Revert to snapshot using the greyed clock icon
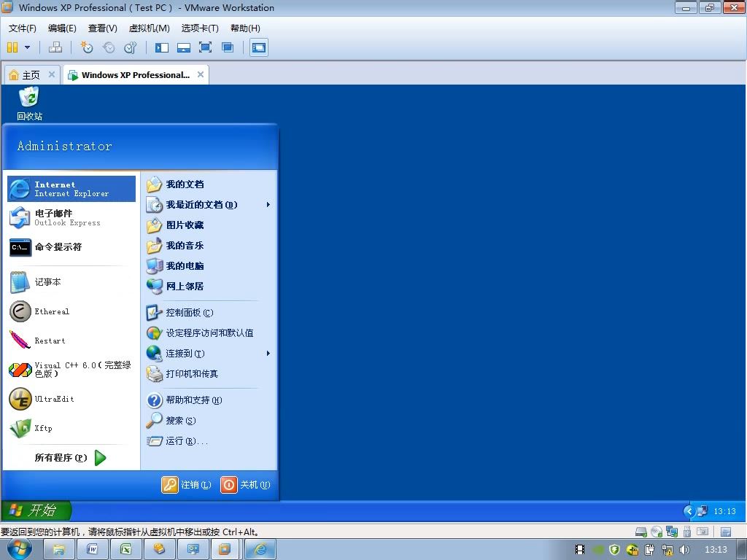The height and width of the screenshot is (560, 747). click(109, 47)
